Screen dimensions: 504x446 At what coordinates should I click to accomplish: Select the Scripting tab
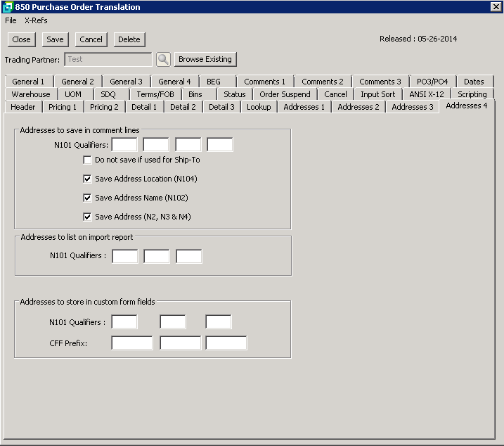472,94
